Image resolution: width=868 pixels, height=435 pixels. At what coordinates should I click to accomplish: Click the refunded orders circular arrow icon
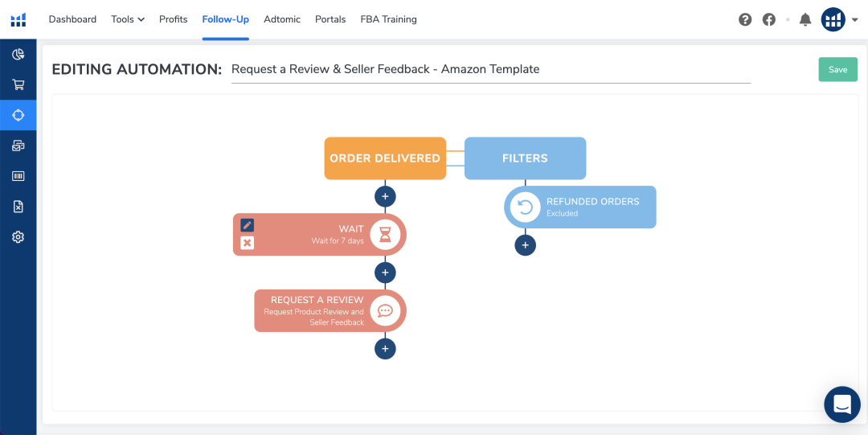coord(525,207)
